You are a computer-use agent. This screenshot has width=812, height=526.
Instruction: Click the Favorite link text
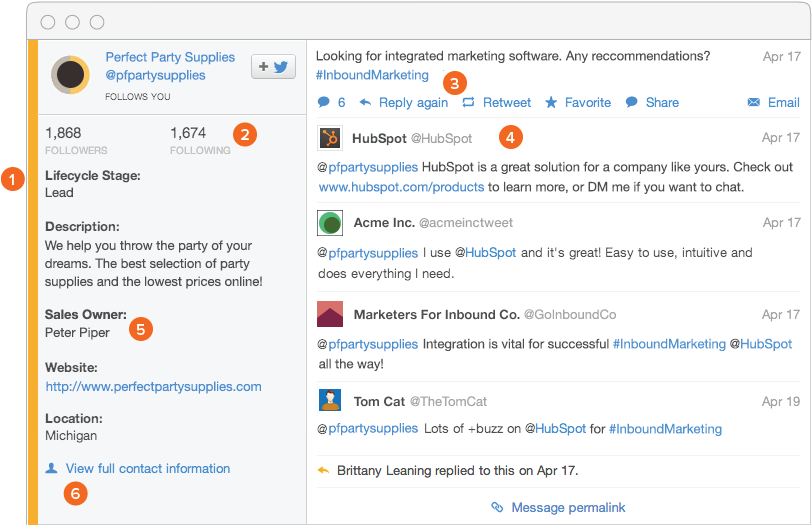pyautogui.click(x=588, y=103)
